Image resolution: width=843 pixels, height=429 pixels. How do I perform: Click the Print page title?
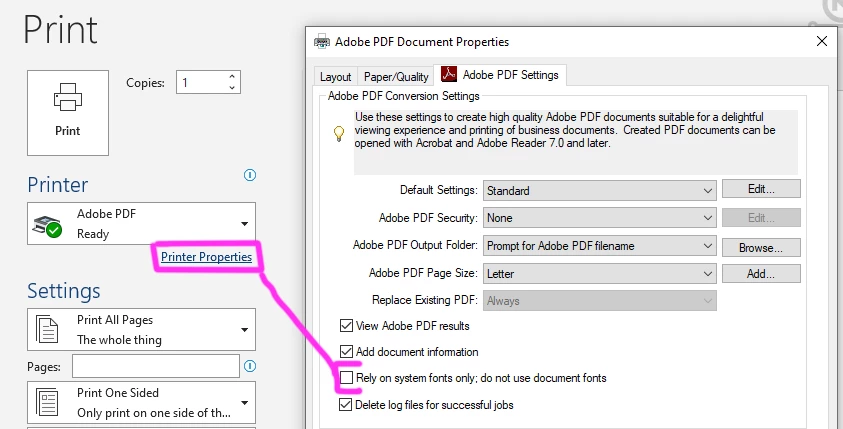point(61,30)
